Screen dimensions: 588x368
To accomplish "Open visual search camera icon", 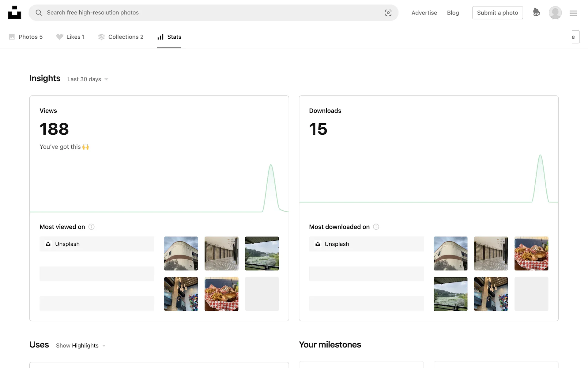I will click(x=388, y=13).
